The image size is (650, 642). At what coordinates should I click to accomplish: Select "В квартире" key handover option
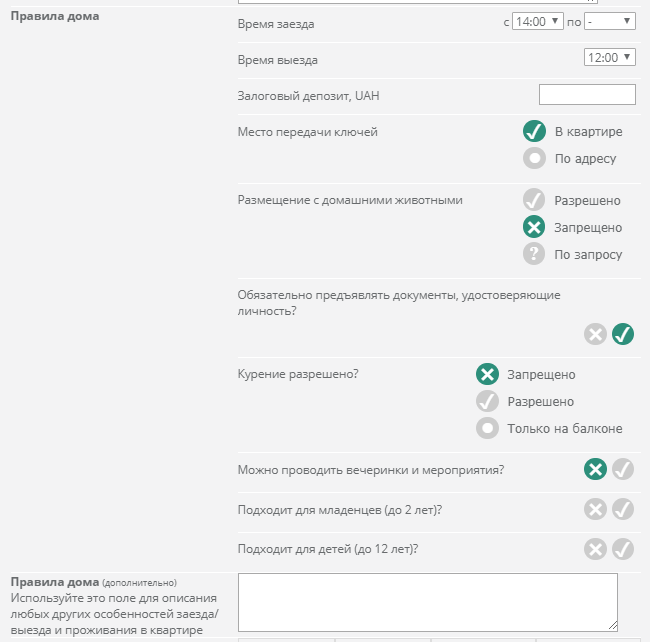pos(534,131)
